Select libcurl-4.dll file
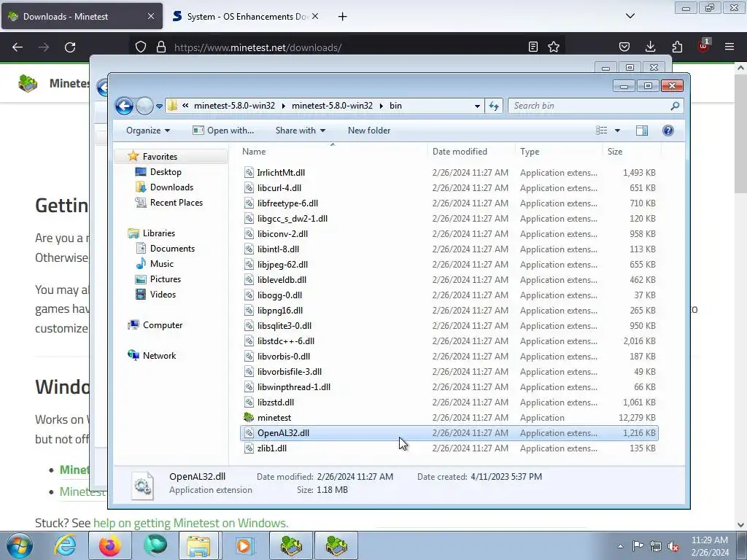This screenshot has height=560, width=747. [279, 188]
